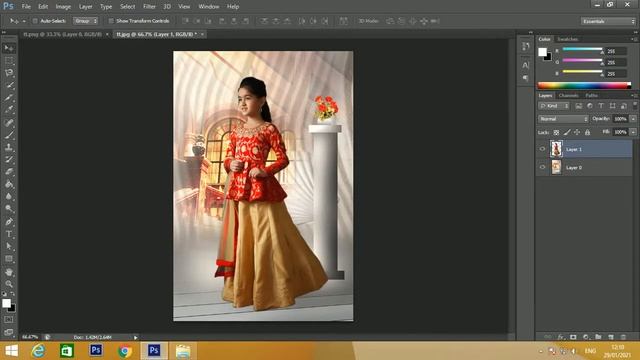Select the Quick Selection wand tool
Image resolution: width=640 pixels, height=360 pixels.
coord(9,85)
